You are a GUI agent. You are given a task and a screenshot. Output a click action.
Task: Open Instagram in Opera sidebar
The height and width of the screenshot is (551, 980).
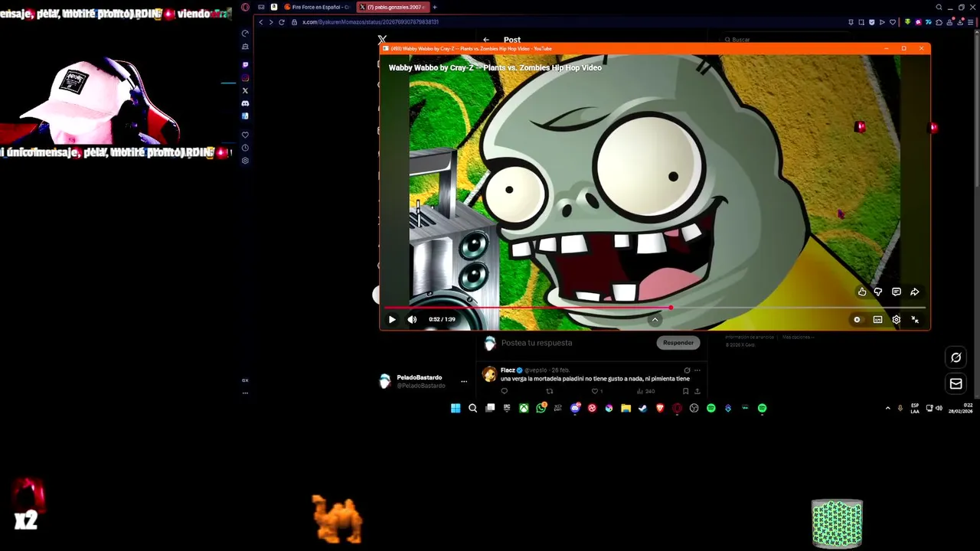[245, 78]
